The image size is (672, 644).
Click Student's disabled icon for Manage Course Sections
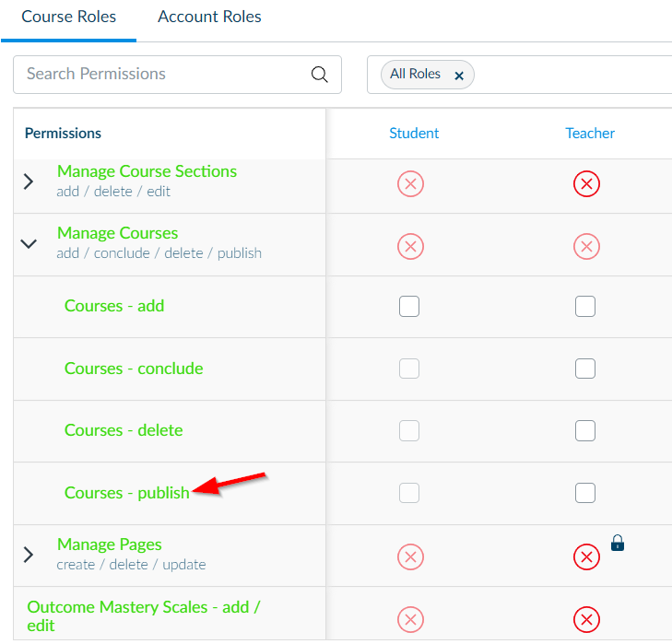(x=410, y=184)
